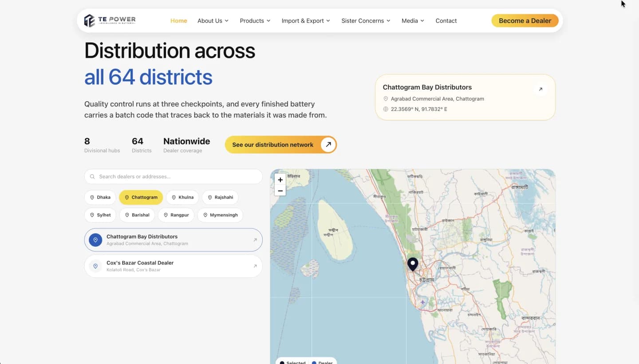Select Cox's Bazar Coastal Dealer
Screen dimensions: 639x364
174,266
